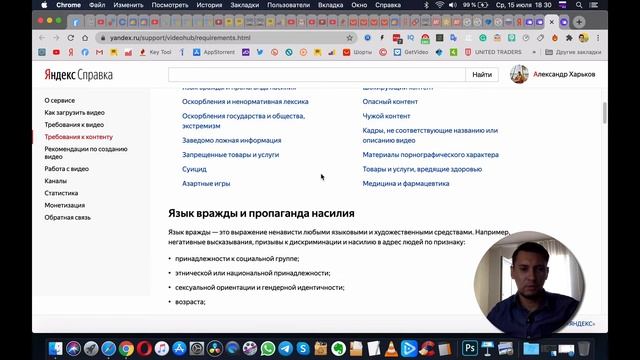Open the Twitter bookmark icon
640x360 pixels.
pyautogui.click(x=260, y=52)
